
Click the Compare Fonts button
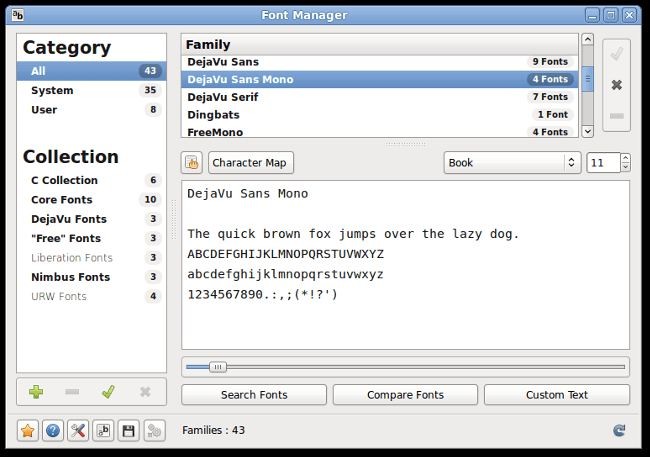(x=405, y=395)
